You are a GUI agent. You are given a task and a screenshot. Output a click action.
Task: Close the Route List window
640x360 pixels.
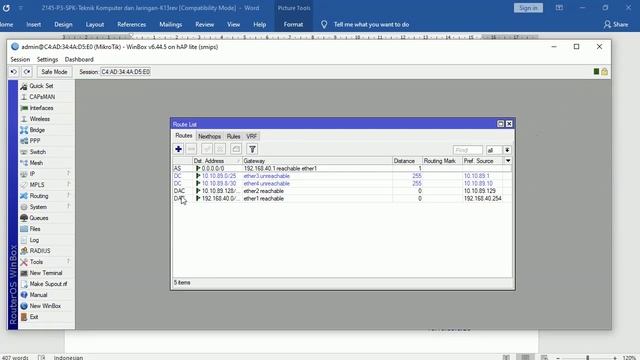pos(509,124)
